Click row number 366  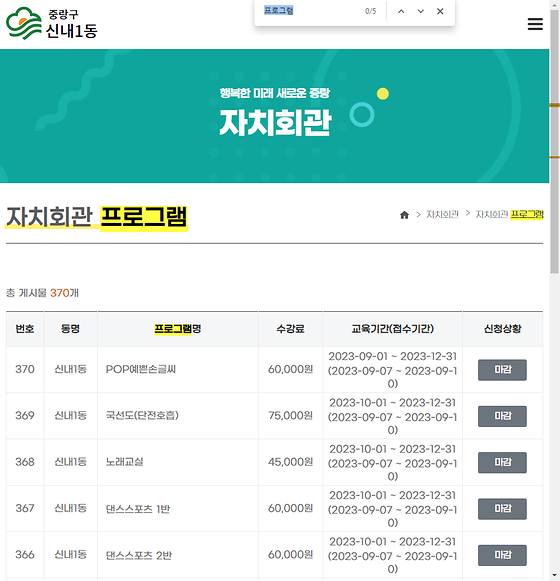point(25,555)
